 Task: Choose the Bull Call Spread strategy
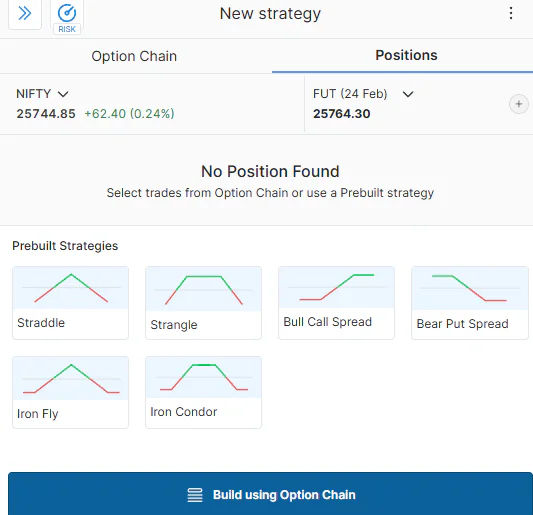337,303
